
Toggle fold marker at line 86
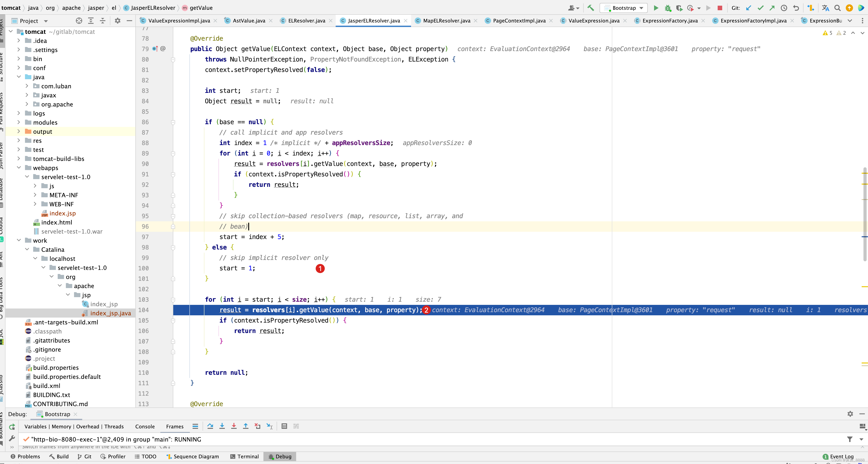pyautogui.click(x=173, y=122)
